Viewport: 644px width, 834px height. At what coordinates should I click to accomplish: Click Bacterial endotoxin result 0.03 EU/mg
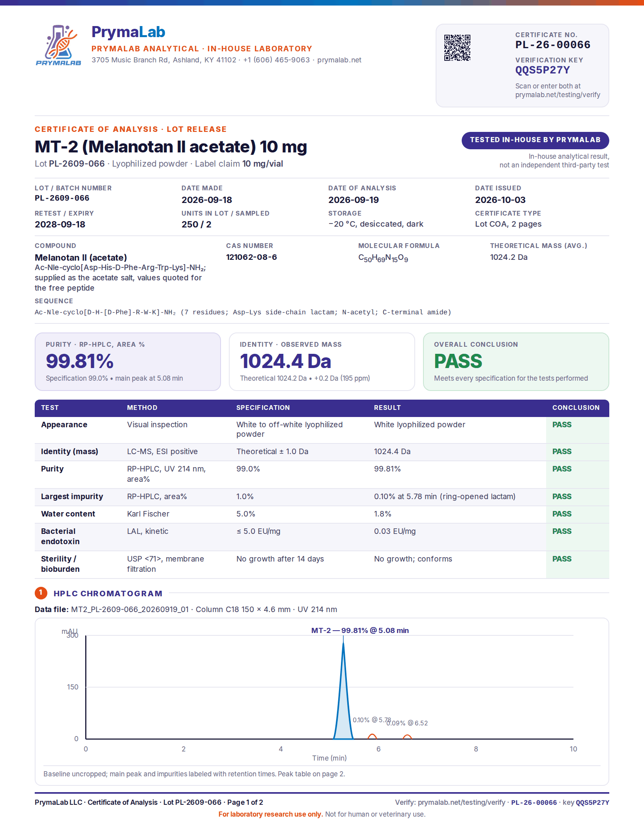pyautogui.click(x=395, y=532)
